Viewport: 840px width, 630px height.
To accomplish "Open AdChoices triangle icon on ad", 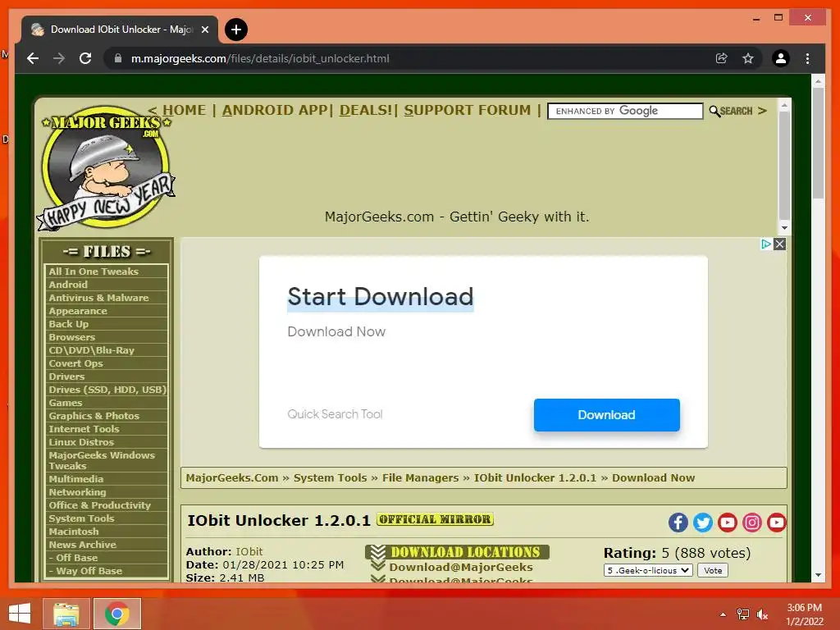I will [x=767, y=244].
